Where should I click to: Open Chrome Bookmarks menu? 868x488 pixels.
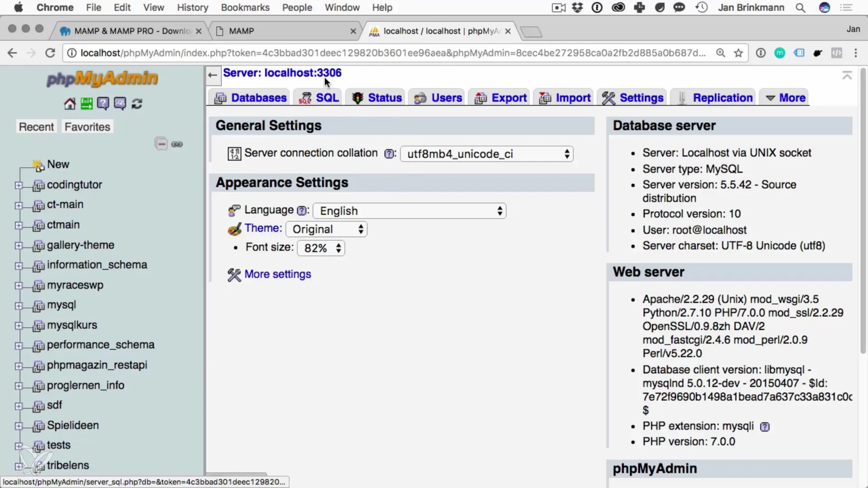(x=245, y=8)
